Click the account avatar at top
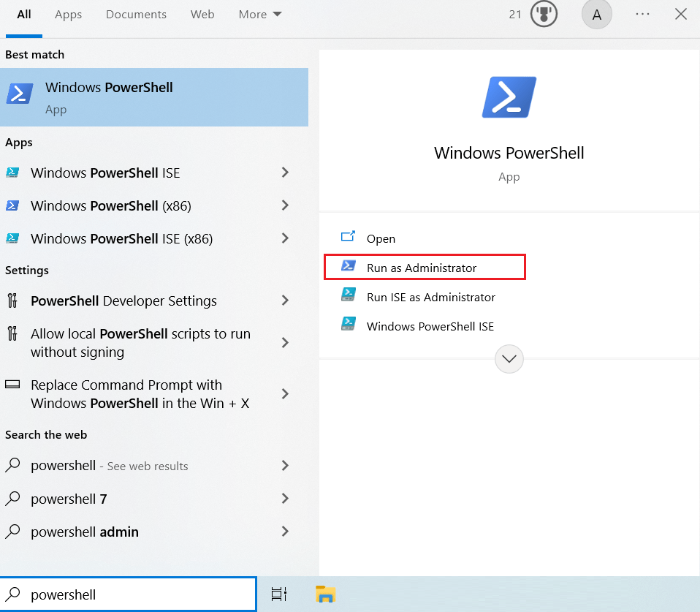This screenshot has width=700, height=612. tap(597, 14)
